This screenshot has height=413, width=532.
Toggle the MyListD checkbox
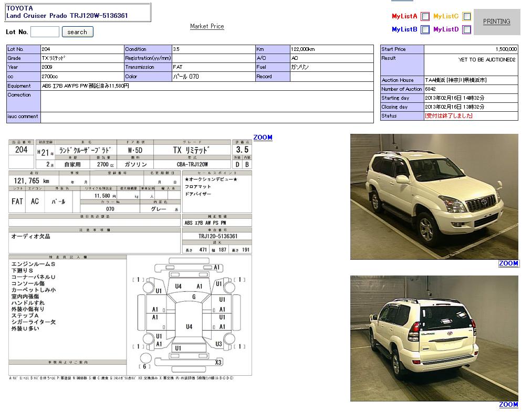[466, 30]
